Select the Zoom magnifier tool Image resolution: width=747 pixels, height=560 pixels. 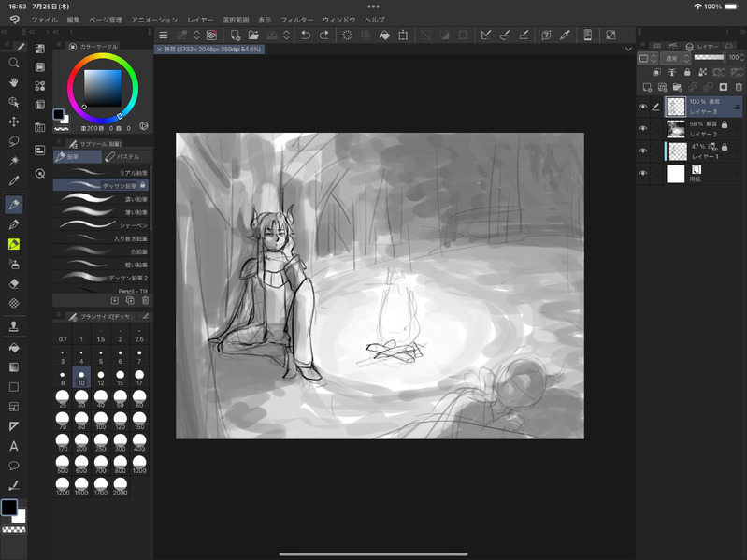coord(14,63)
